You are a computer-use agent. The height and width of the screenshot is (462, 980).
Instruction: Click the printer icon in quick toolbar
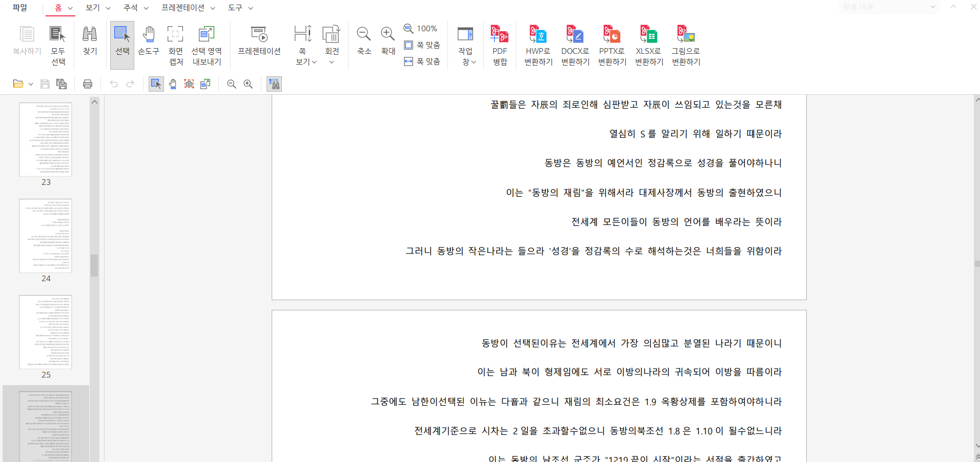point(88,84)
